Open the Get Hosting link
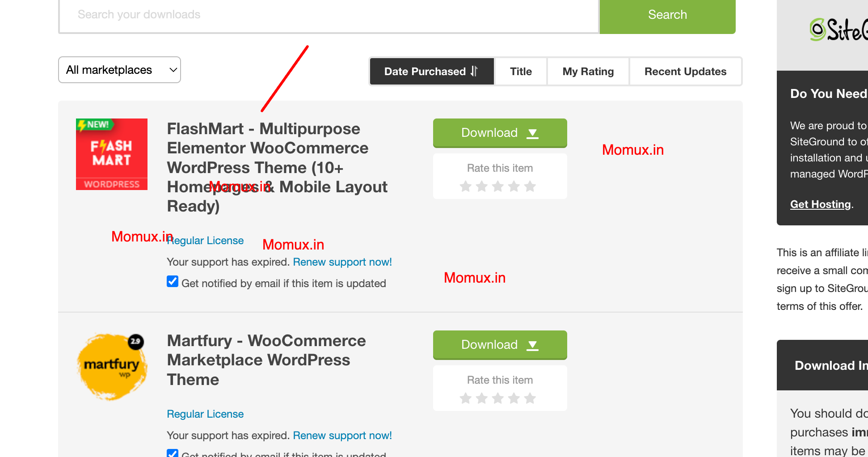This screenshot has height=457, width=868. (820, 204)
